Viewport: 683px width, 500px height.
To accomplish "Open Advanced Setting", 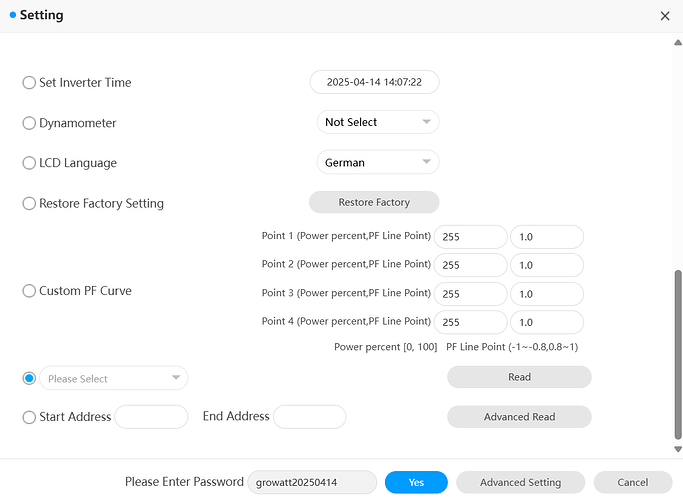I will 521,482.
